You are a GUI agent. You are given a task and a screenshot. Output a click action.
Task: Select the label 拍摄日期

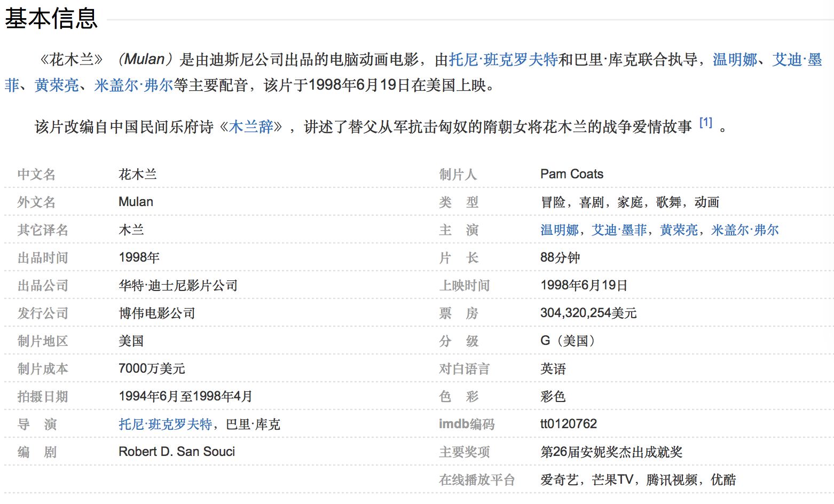click(x=43, y=397)
